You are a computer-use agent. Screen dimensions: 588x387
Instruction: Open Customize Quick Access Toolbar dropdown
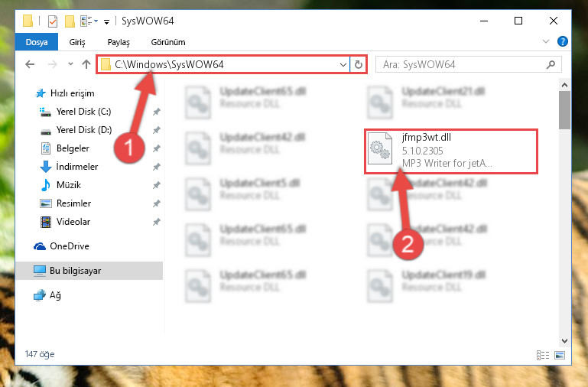coord(107,22)
